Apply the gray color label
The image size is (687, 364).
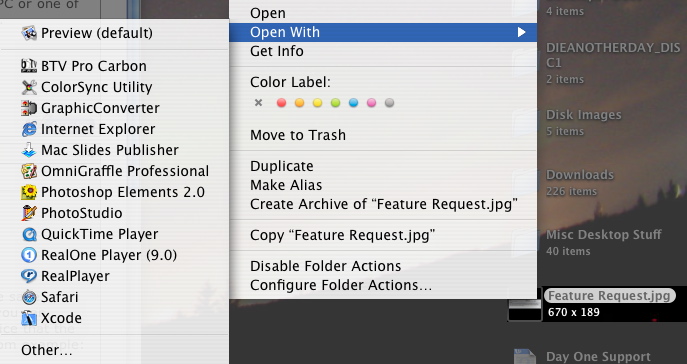click(389, 103)
